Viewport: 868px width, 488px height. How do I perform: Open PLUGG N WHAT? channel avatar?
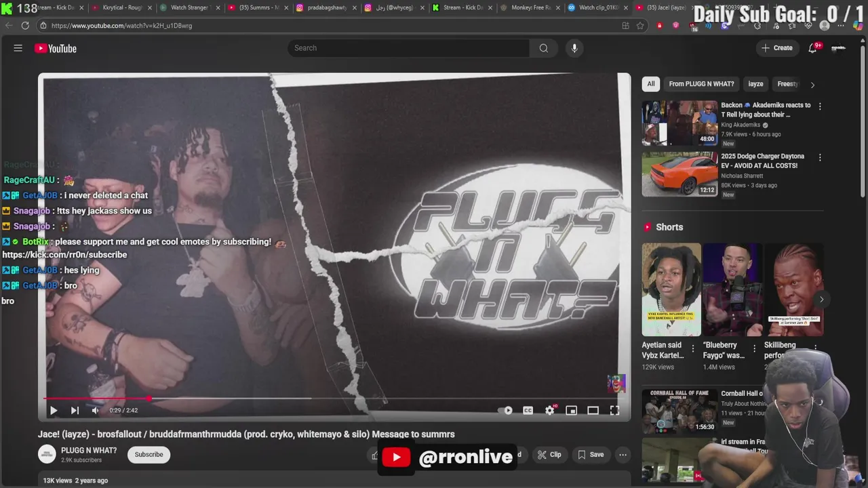47,454
